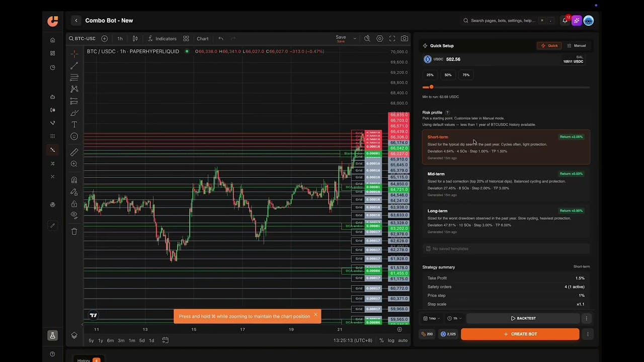The height and width of the screenshot is (362, 644).
Task: Toggle hide all drawings eye icon
Action: click(74, 215)
